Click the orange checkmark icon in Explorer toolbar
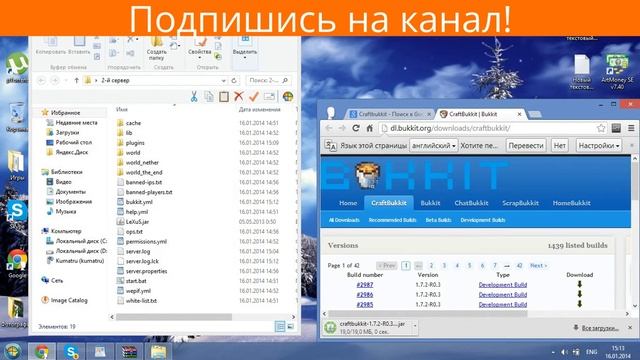Viewport: 640px width, 360px height. (253, 97)
